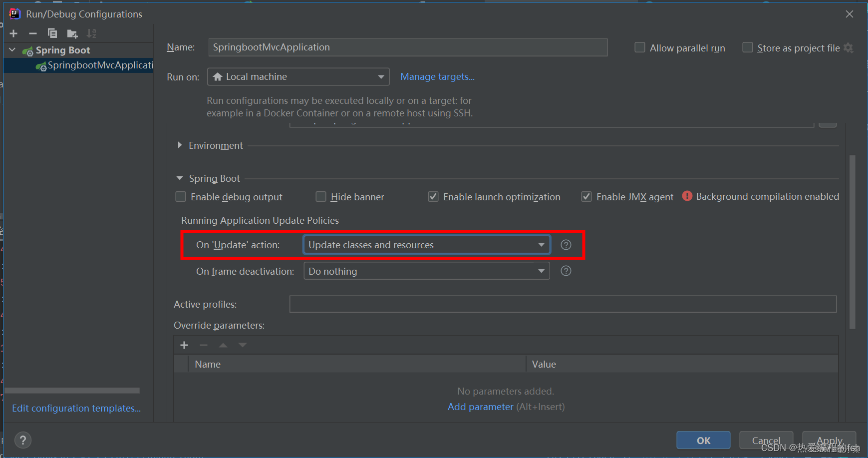Image resolution: width=868 pixels, height=458 pixels.
Task: Click the Override parameters label
Action: point(219,325)
